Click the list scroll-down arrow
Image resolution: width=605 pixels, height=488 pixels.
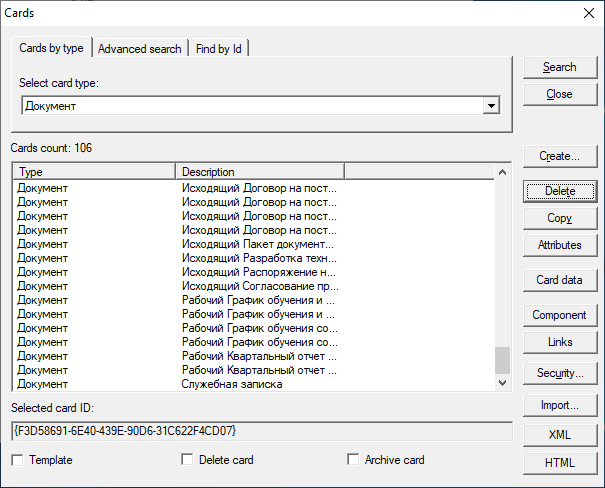503,381
